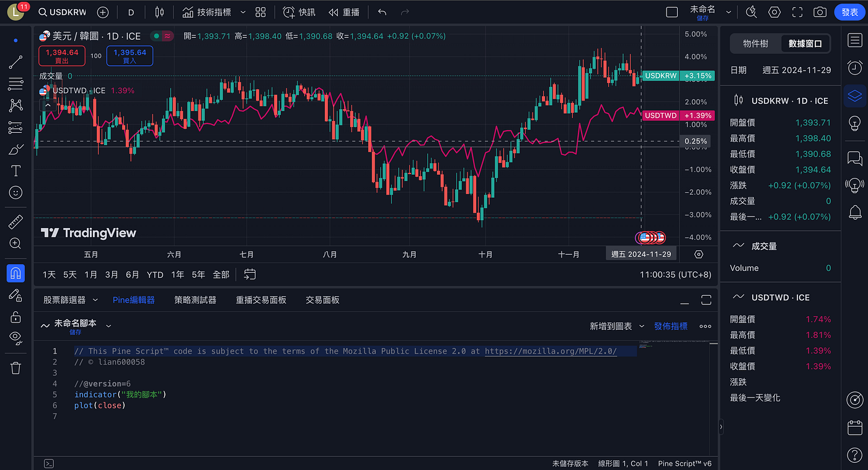Screen dimensions: 868x470
Task: Activate the zoom-in magnifier tool
Action: pyautogui.click(x=15, y=244)
